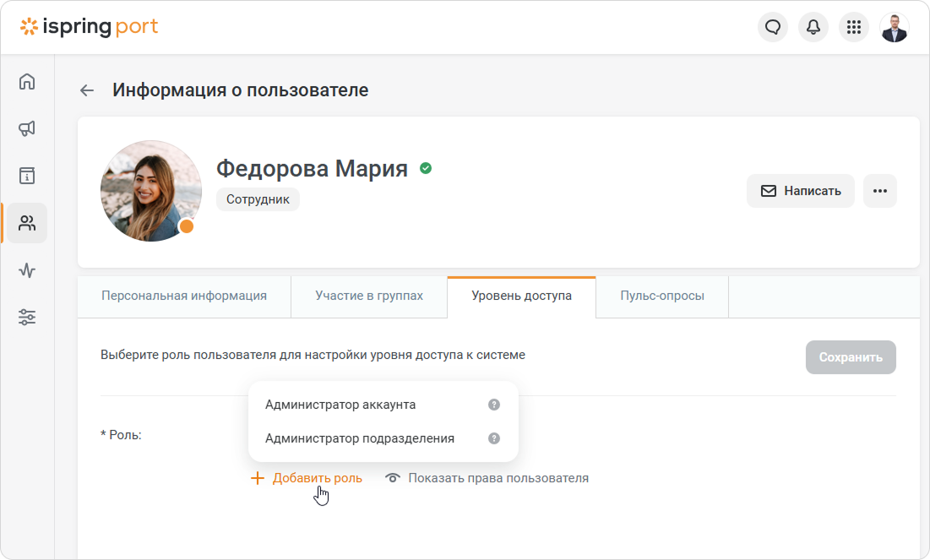Click the Добавить роль link
930x560 pixels.
(307, 478)
